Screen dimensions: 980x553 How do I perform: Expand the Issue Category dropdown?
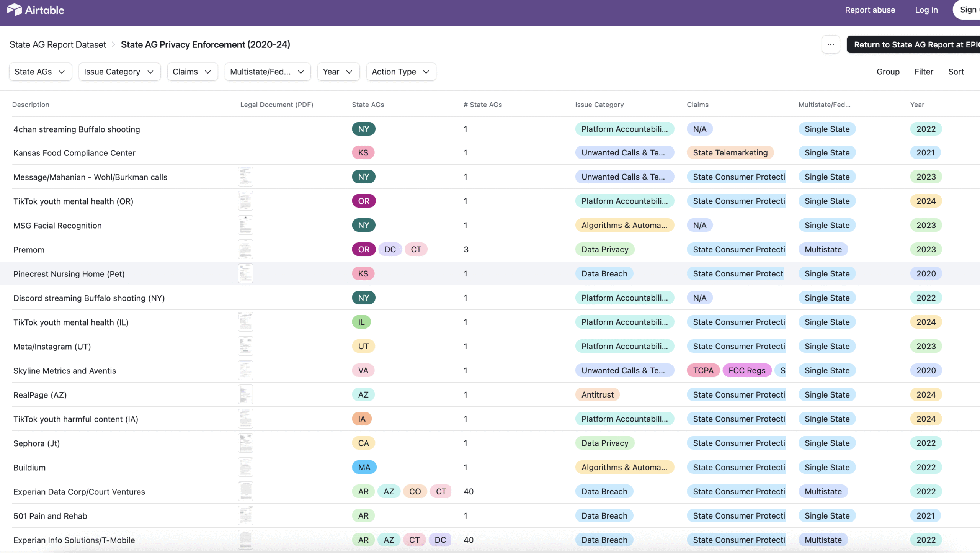[119, 72]
